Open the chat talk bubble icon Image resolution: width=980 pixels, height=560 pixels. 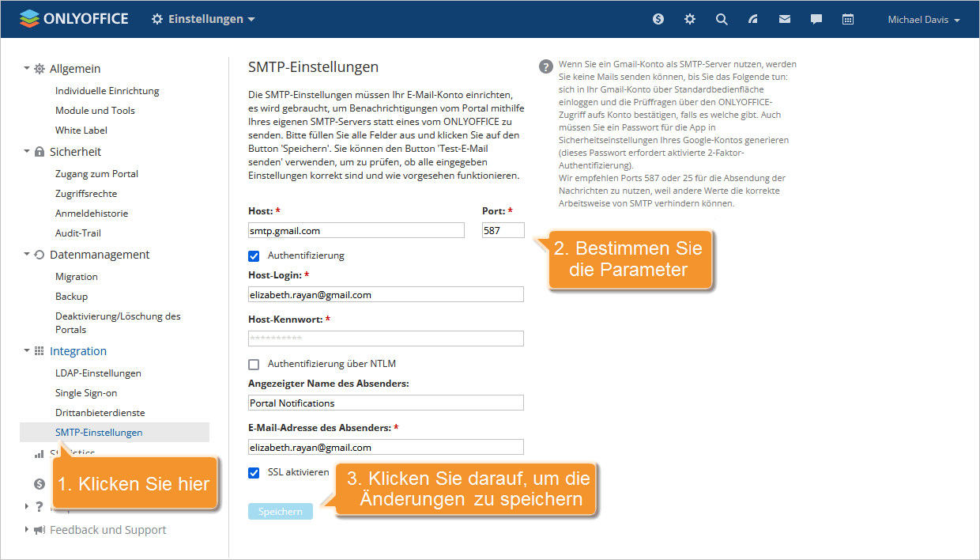816,19
